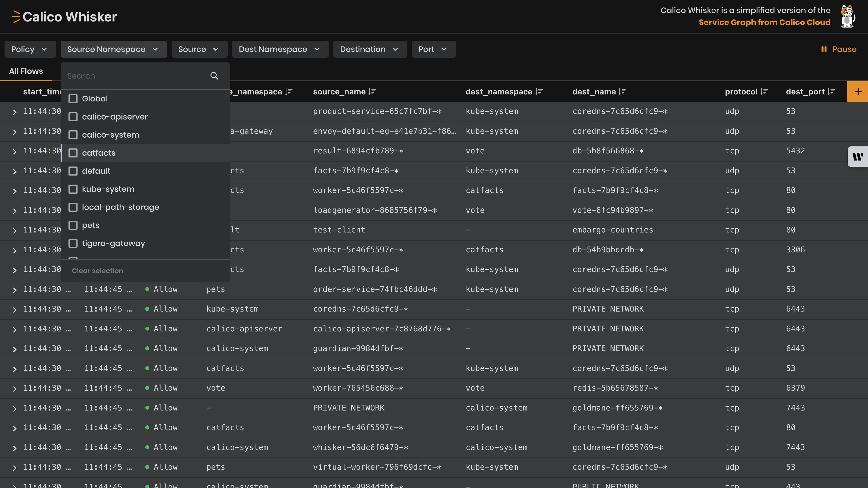The height and width of the screenshot is (488, 868).
Task: Open Service Graph from Calico Cloud link
Action: point(764,22)
